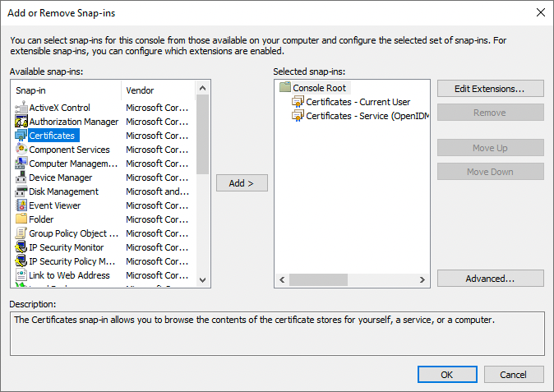The image size is (554, 392).
Task: Click the Console Root folder icon
Action: [x=285, y=87]
